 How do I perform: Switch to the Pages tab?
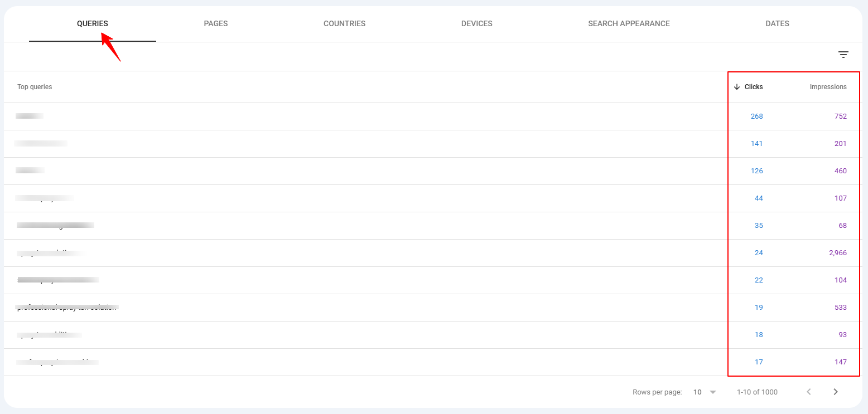216,24
